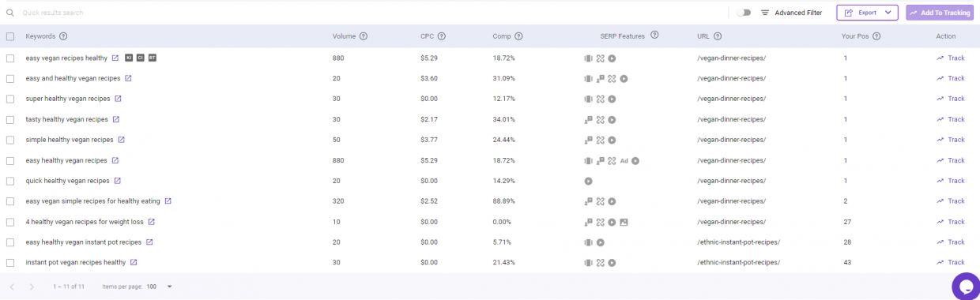Click the CI badge on first keyword row
Screen dimensions: 980x300
click(x=141, y=58)
